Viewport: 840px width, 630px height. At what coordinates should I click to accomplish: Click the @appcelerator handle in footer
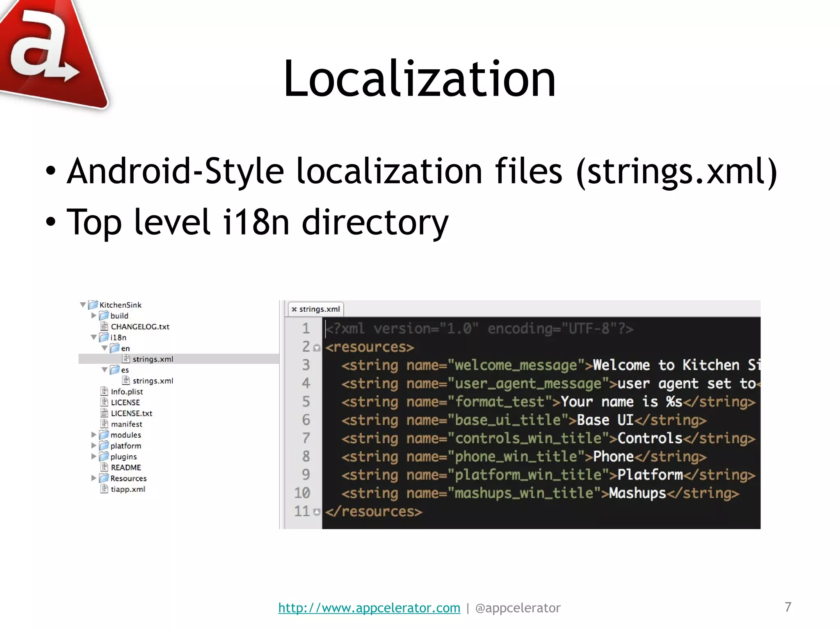(518, 608)
